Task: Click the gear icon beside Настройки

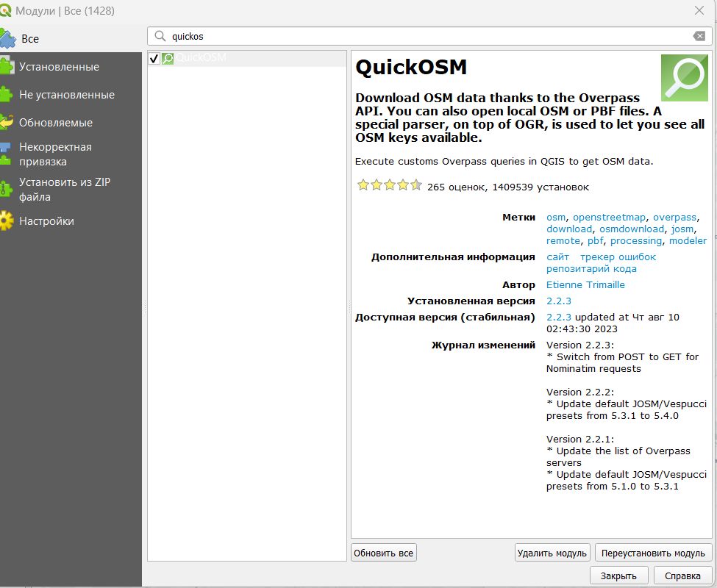Action: click(7, 220)
